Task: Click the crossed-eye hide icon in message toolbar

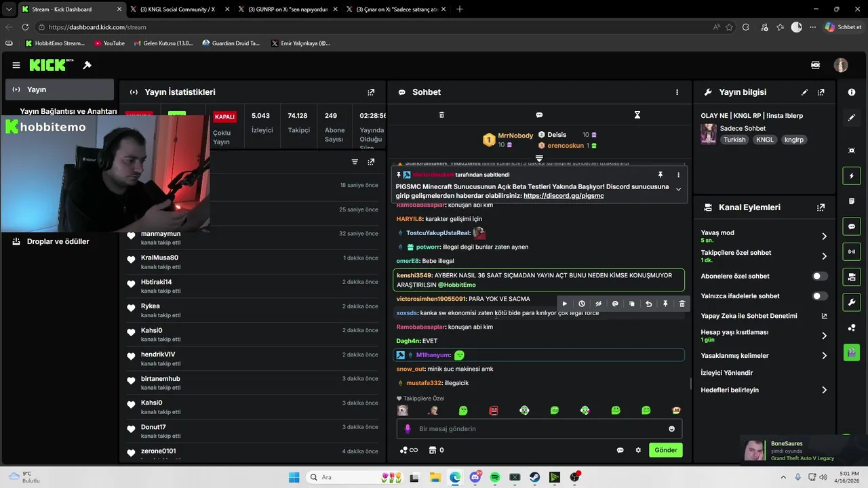Action: 598,304
